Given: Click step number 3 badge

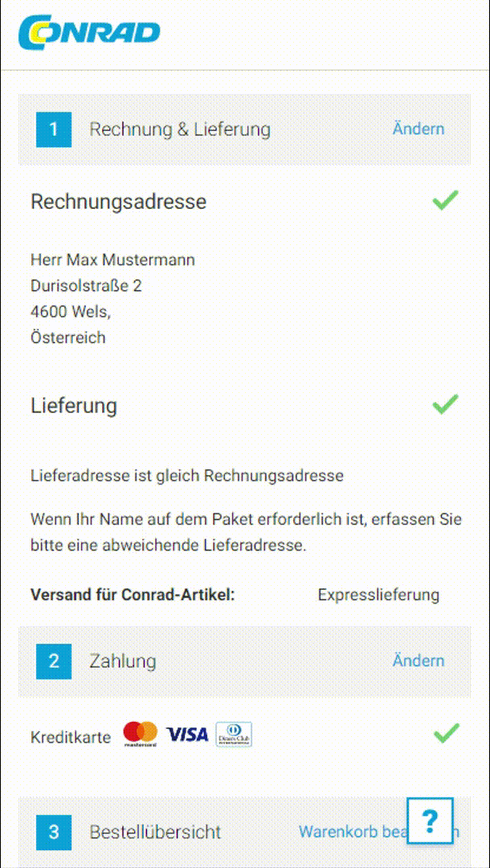Looking at the screenshot, I should (x=54, y=833).
